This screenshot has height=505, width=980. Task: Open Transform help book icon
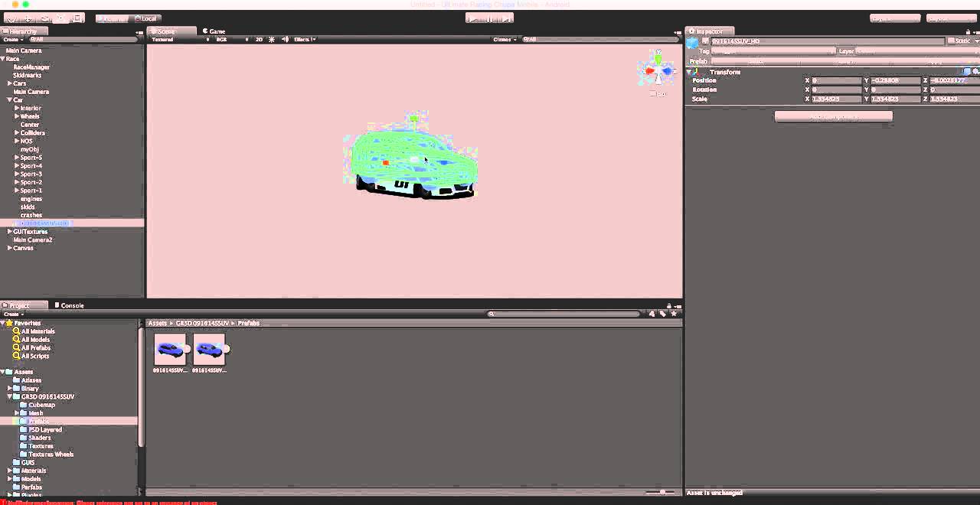(967, 72)
